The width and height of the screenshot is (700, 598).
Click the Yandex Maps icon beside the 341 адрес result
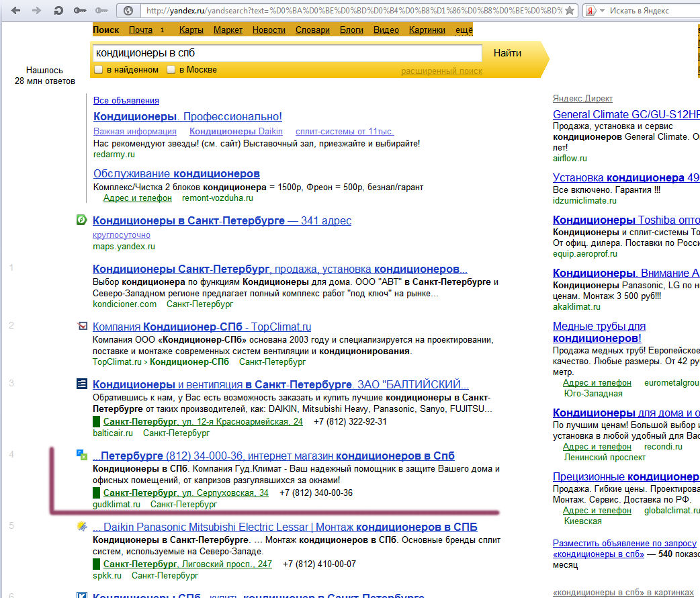[82, 220]
